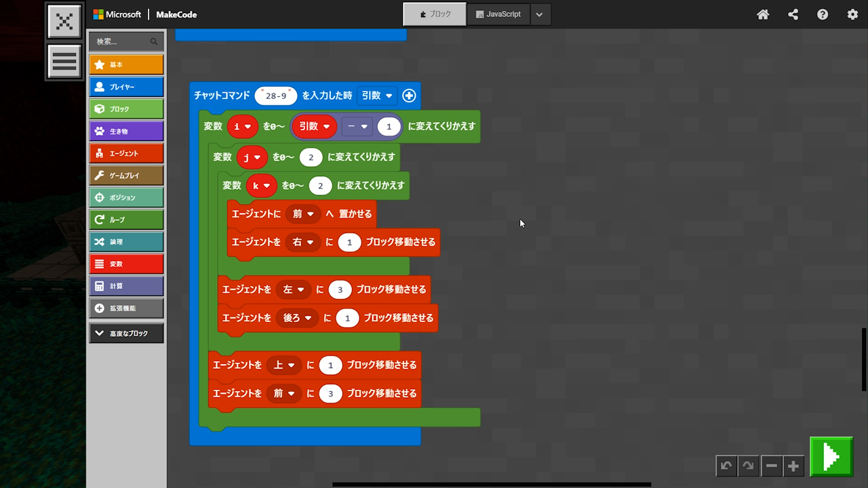
Task: Switch to the ブロック tab
Action: point(435,14)
